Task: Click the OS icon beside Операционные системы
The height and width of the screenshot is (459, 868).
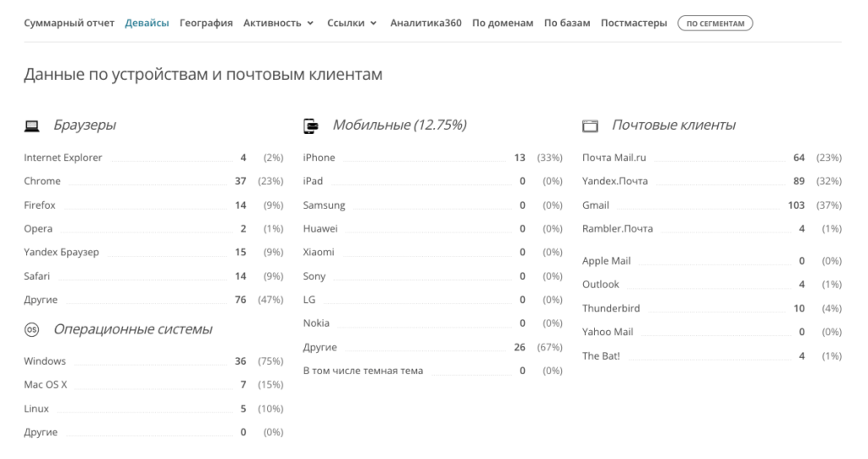Action: point(31,329)
